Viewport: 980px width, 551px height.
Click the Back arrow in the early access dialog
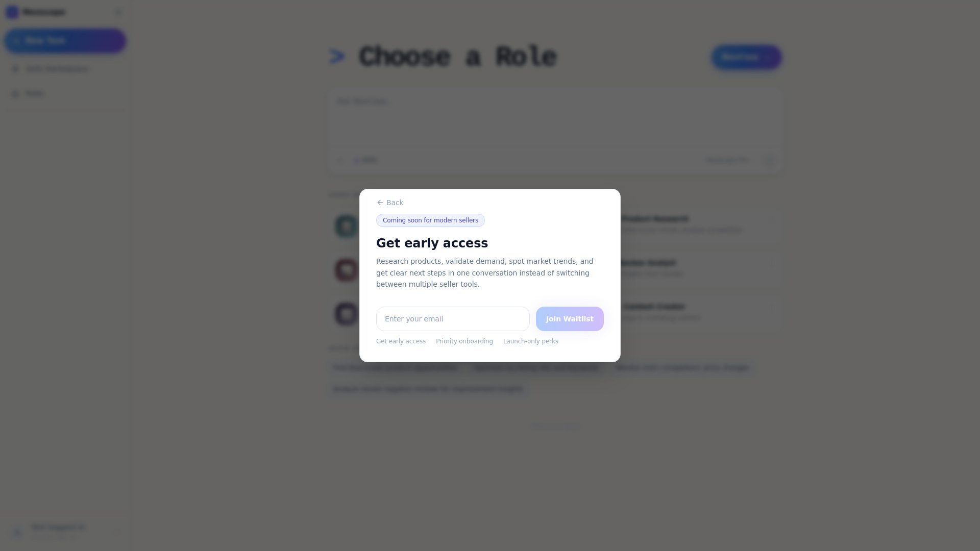pos(380,203)
